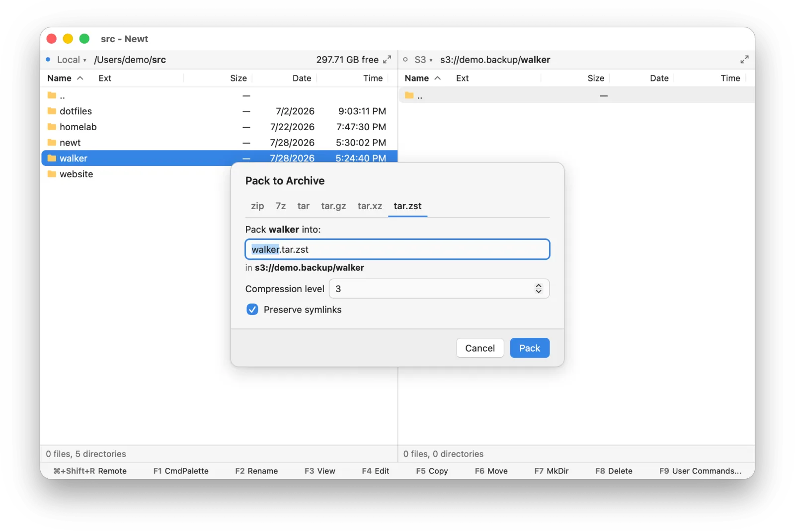Screen dimensions: 795x532
Task: Click F5 Copy in the function bar
Action: tap(432, 471)
